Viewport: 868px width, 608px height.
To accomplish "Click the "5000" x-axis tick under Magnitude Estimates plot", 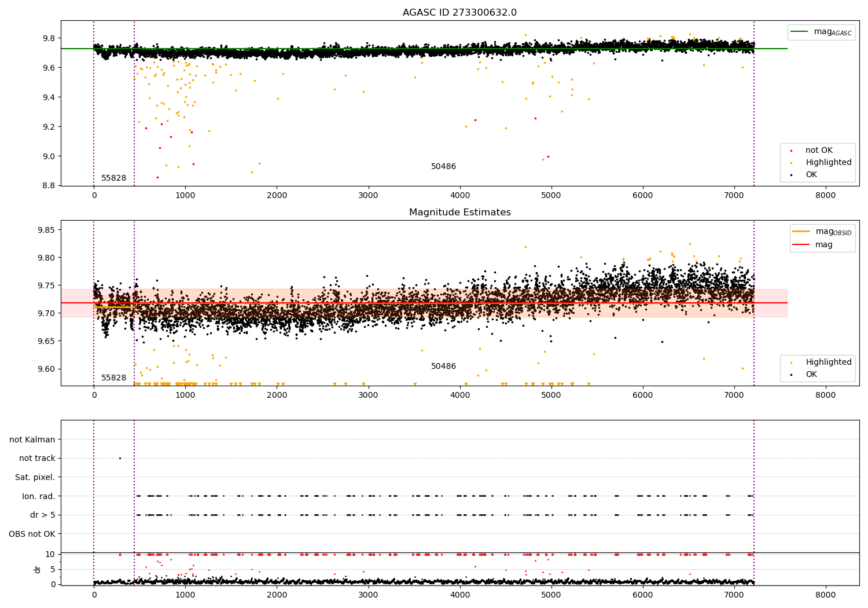I will [551, 395].
